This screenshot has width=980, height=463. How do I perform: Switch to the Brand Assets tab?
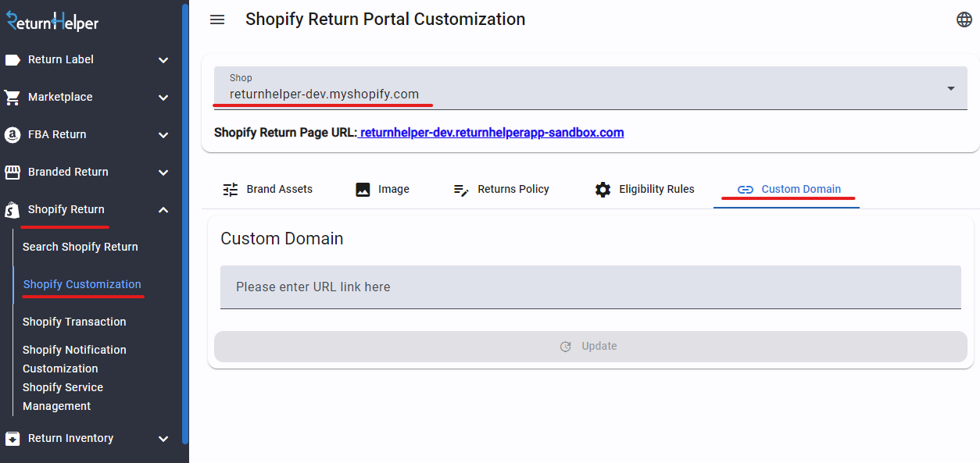pyautogui.click(x=267, y=189)
